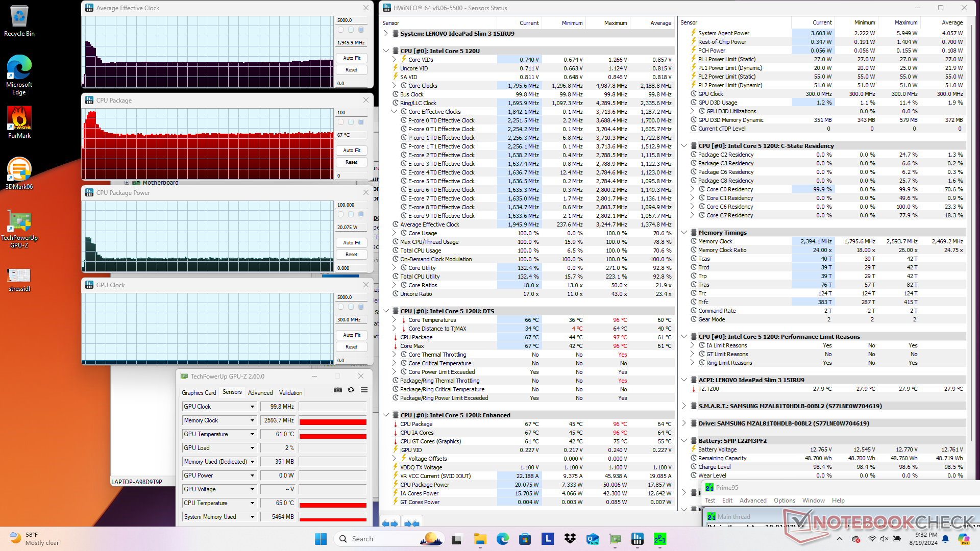Open Dropbox from the taskbar
This screenshot has width=980, height=551.
(570, 539)
